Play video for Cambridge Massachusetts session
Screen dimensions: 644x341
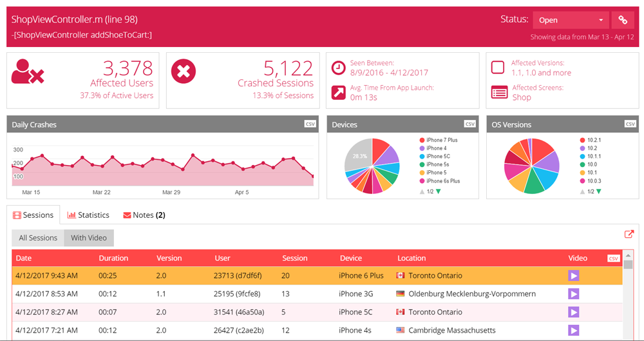click(x=573, y=330)
